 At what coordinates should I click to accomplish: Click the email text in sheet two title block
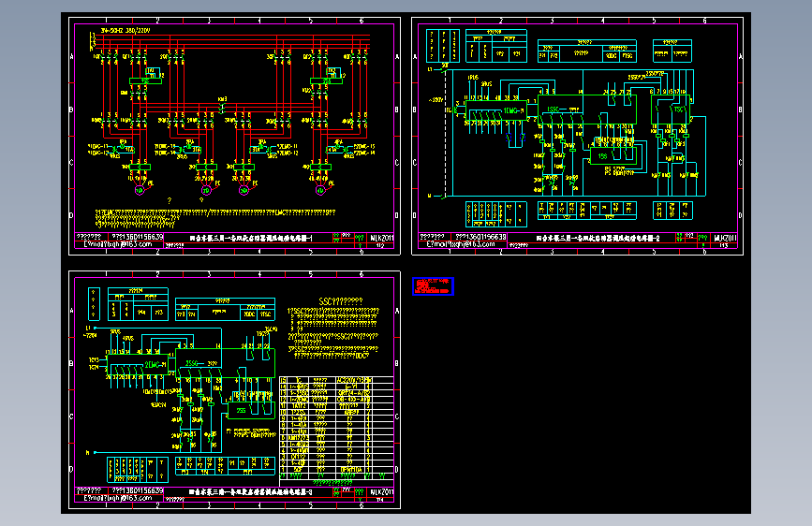point(461,244)
